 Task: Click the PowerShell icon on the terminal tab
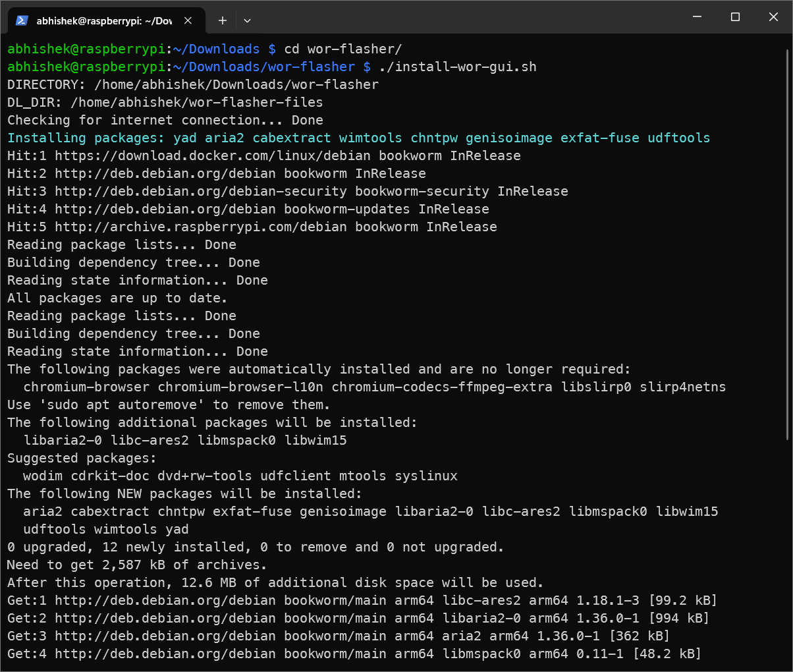22,20
